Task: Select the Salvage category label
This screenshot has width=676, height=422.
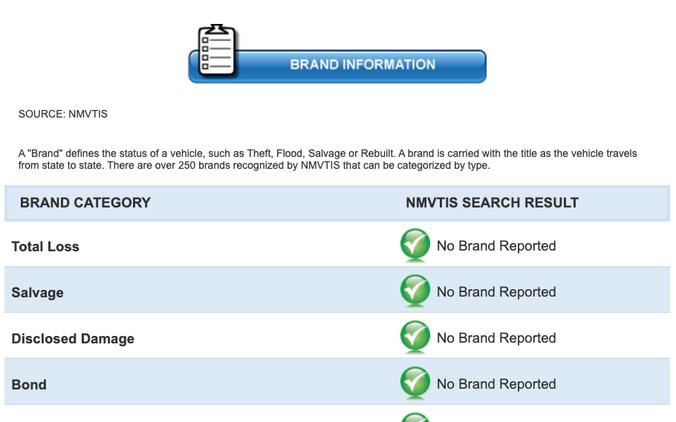Action: tap(38, 293)
